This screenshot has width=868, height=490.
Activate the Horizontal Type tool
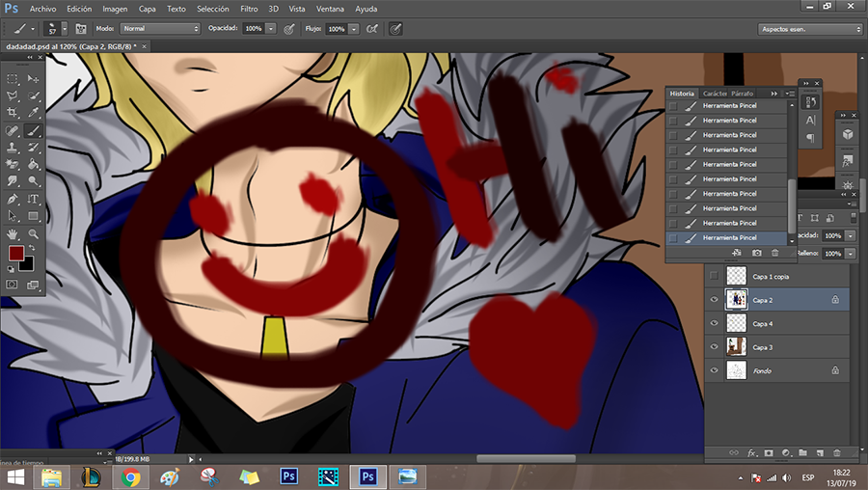click(x=34, y=199)
